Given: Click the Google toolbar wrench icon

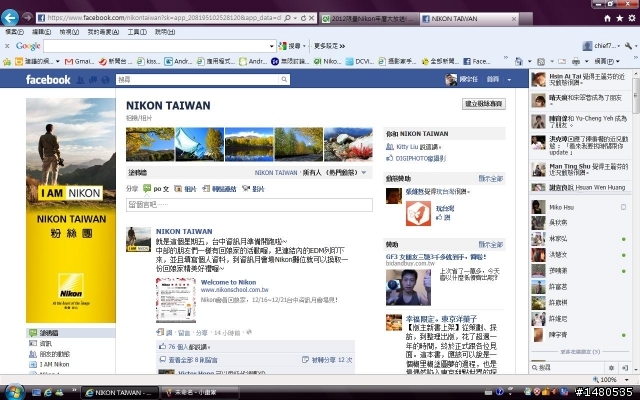Looking at the screenshot, I should [629, 46].
